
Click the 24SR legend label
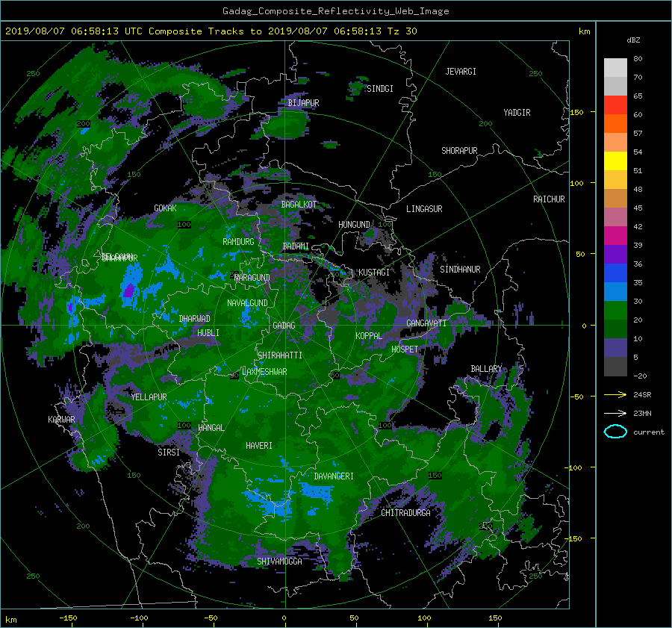(642, 395)
